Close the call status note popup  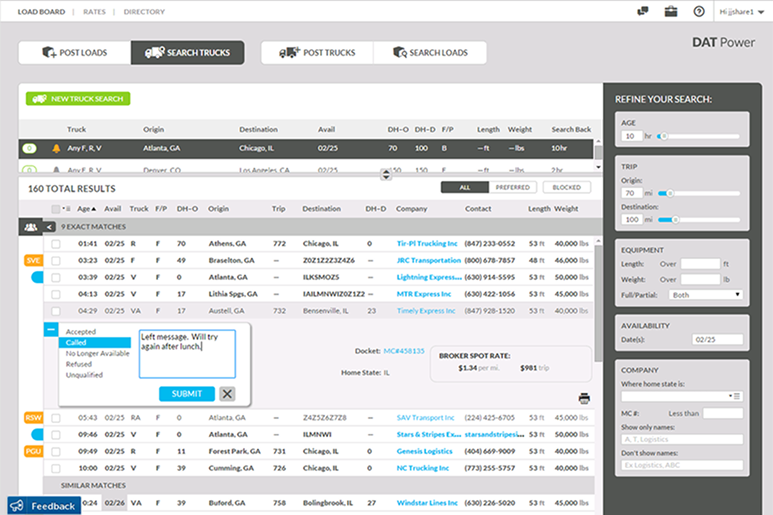(x=227, y=394)
